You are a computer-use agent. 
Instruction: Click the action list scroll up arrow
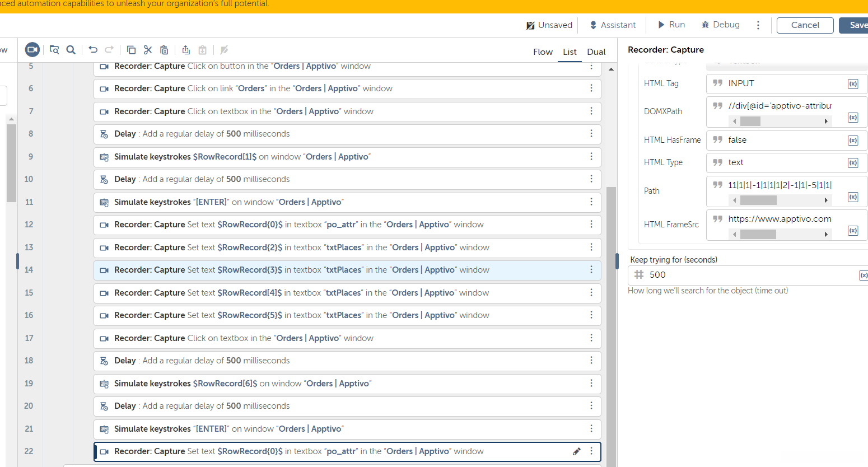tap(611, 69)
